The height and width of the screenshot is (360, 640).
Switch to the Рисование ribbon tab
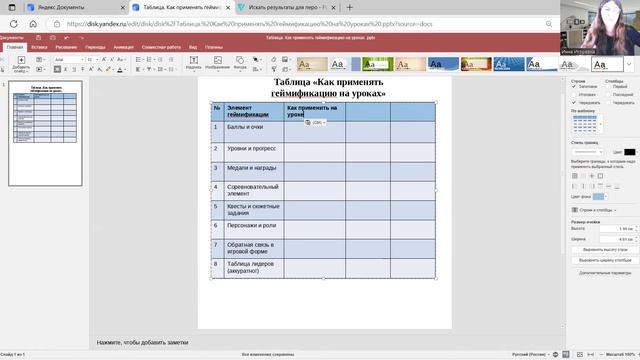pos(66,47)
